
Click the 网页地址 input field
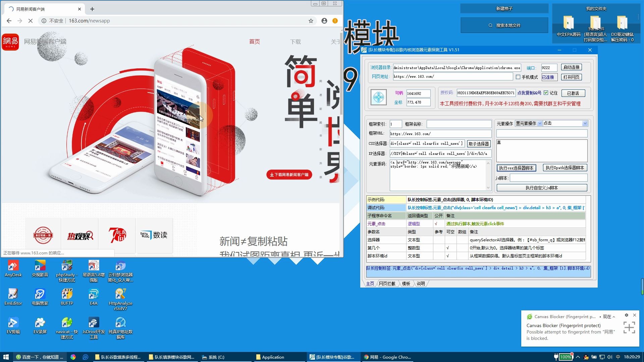[x=453, y=77]
